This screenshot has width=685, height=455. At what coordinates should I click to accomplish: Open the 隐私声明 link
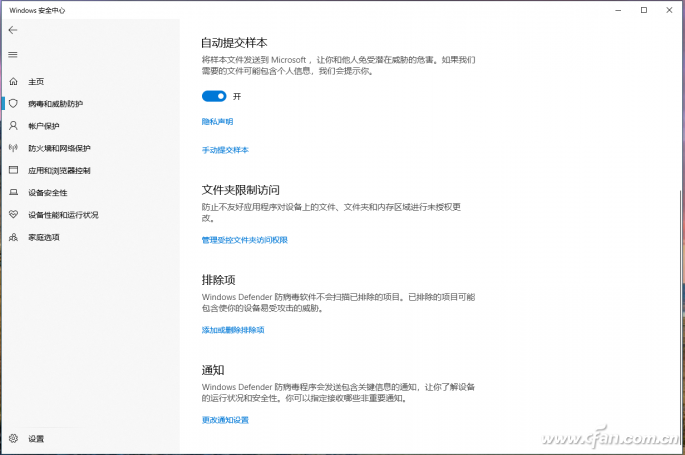pyautogui.click(x=217, y=122)
